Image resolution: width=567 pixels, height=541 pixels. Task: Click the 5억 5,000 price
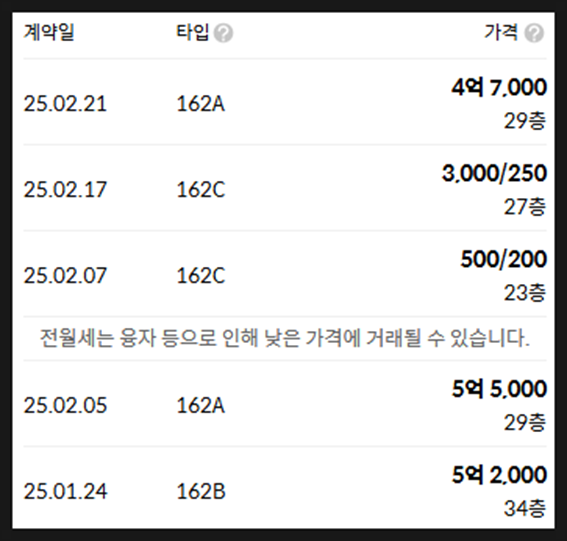[x=499, y=389]
